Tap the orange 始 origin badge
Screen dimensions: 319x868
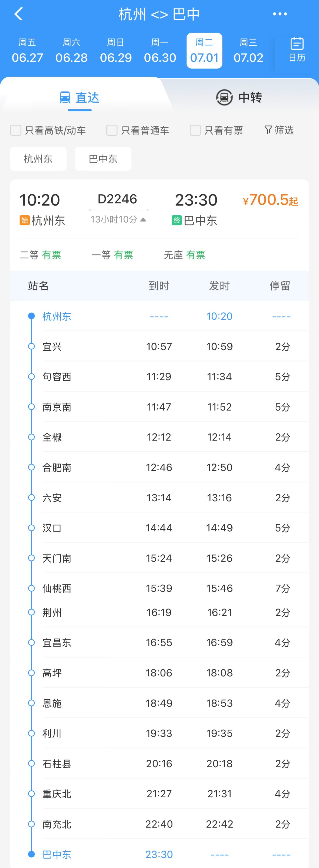(25, 220)
